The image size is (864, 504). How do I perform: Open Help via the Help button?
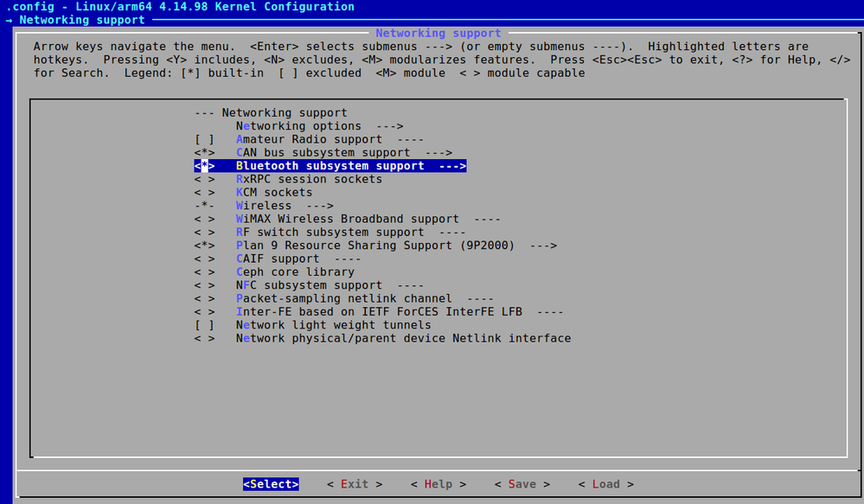coord(438,484)
